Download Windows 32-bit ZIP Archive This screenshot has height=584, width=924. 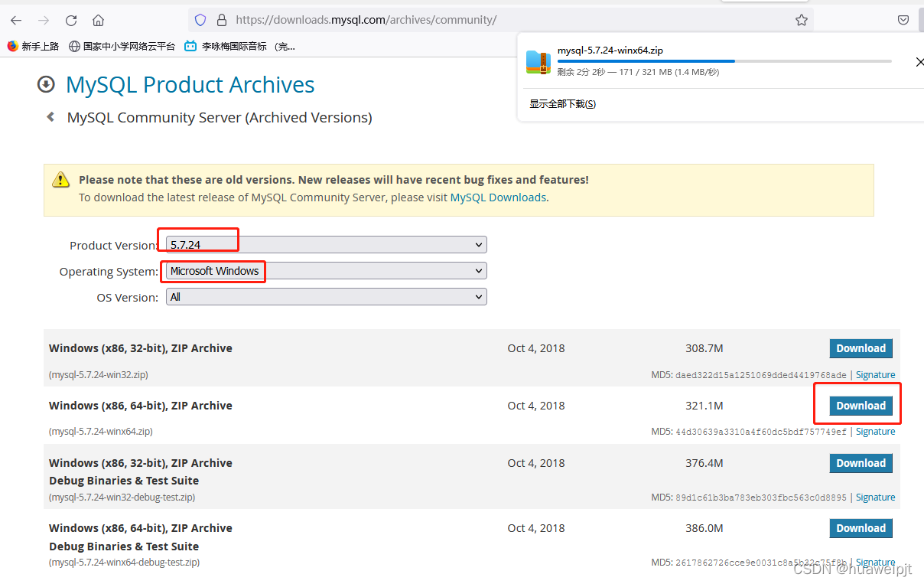point(861,348)
